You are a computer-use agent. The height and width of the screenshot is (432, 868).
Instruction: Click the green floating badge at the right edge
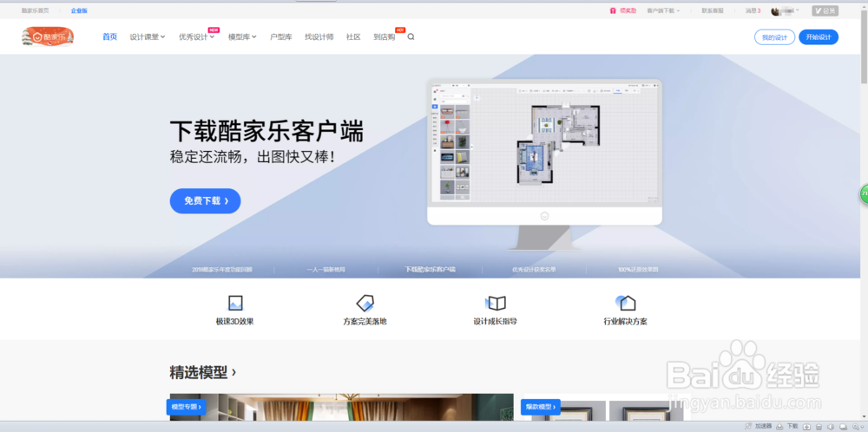[x=864, y=193]
